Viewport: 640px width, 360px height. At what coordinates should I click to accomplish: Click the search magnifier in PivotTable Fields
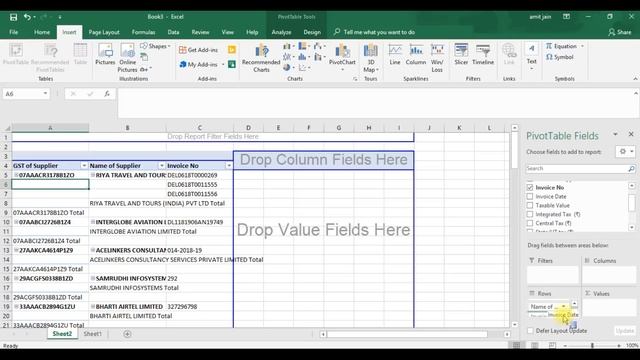pos(631,169)
